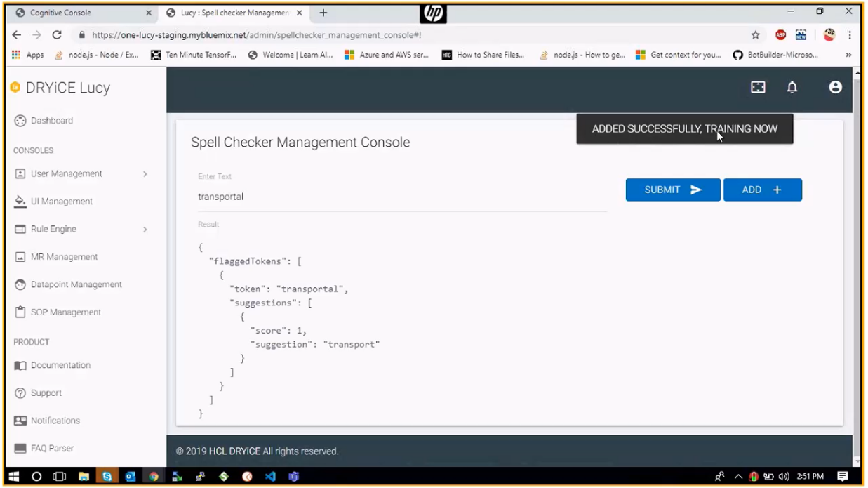Click the FAQ Parser icon
868x488 pixels.
[x=20, y=449]
